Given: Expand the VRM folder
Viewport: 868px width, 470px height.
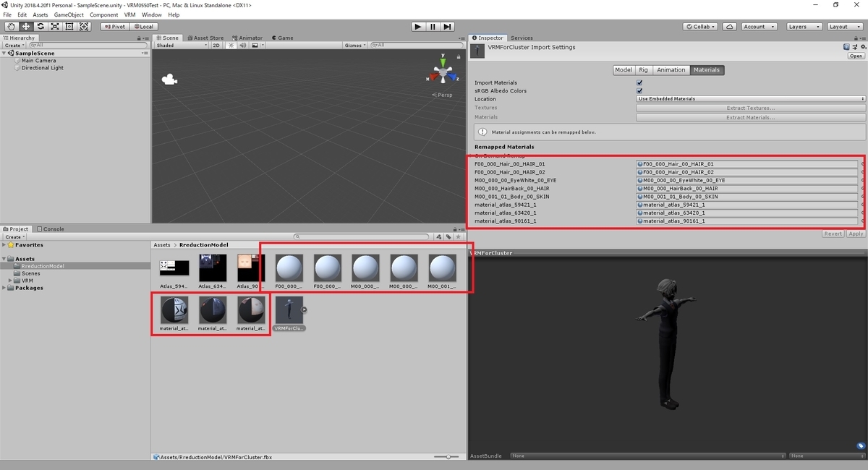Looking at the screenshot, I should tap(11, 281).
